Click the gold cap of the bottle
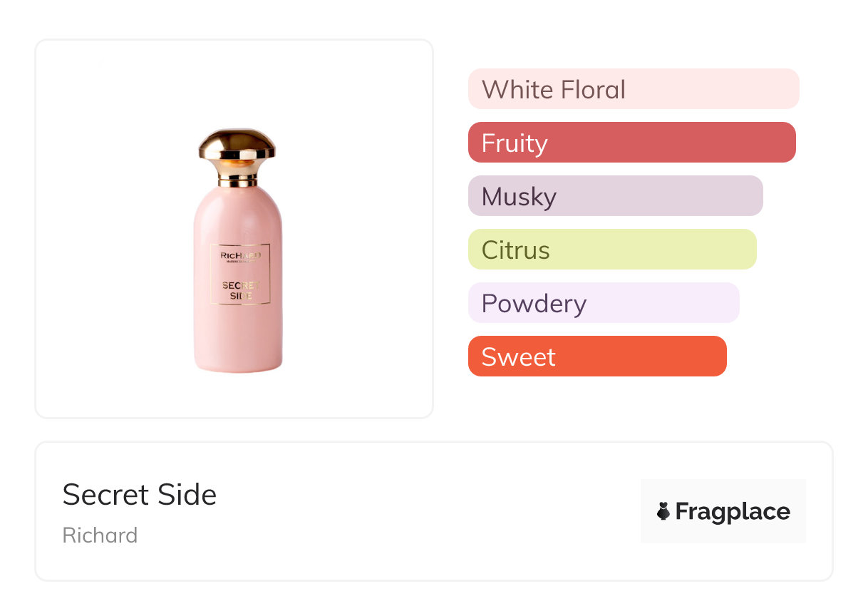This screenshot has height=616, width=868. pyautogui.click(x=237, y=144)
